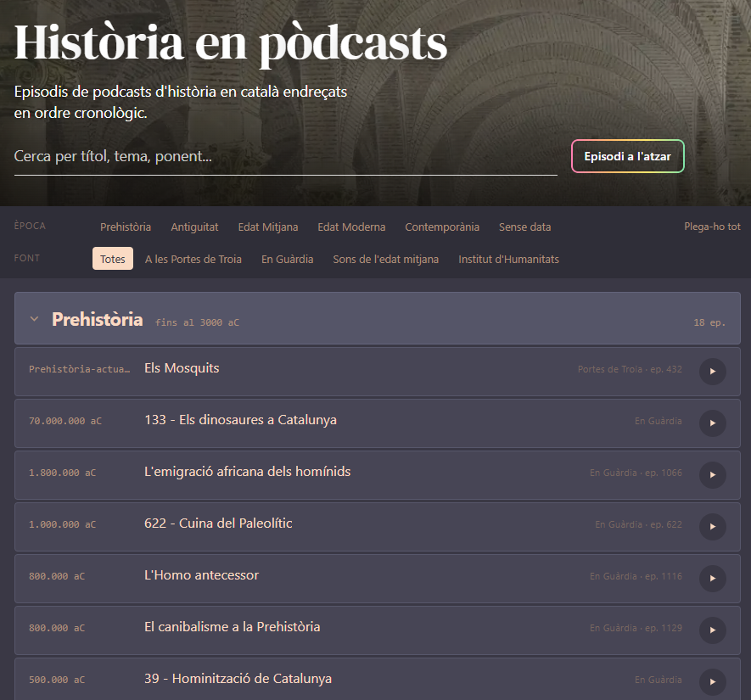Click En Guàrdia · ep. 1066 label

[x=636, y=473]
